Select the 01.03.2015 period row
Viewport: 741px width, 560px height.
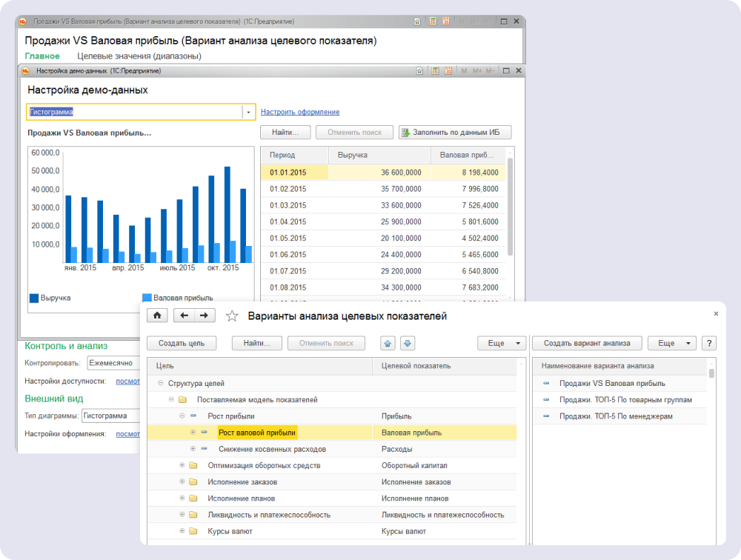pos(288,205)
